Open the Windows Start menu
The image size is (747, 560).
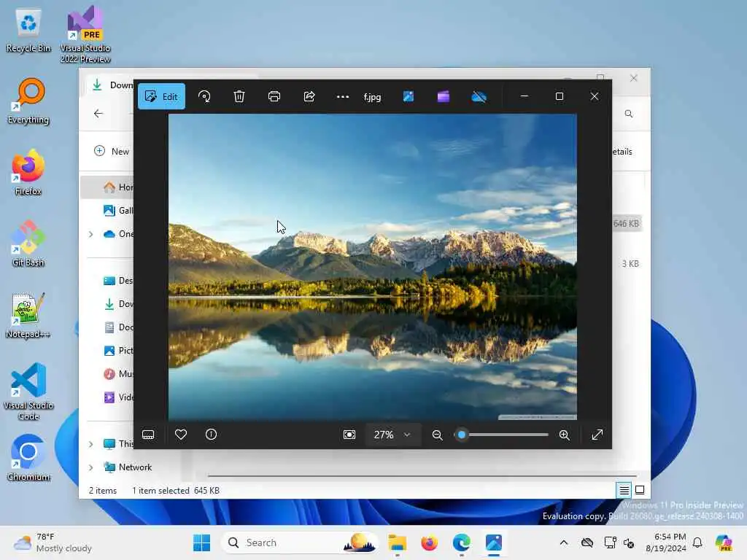click(x=201, y=542)
